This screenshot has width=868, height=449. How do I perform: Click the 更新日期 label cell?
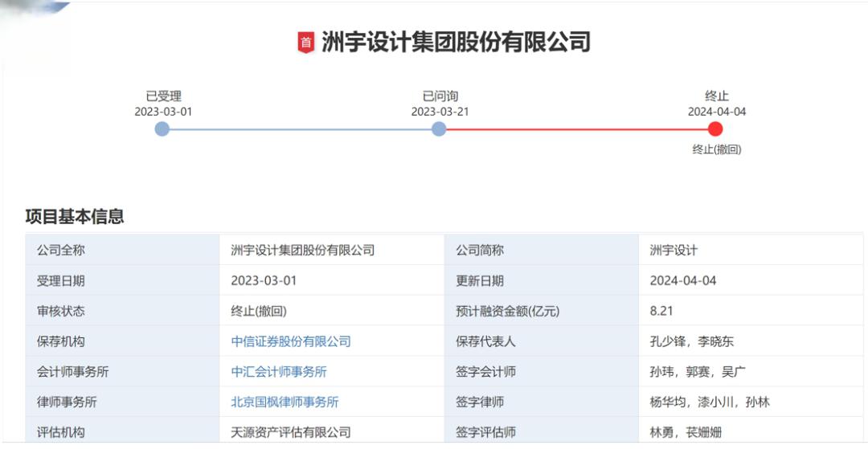coord(542,280)
